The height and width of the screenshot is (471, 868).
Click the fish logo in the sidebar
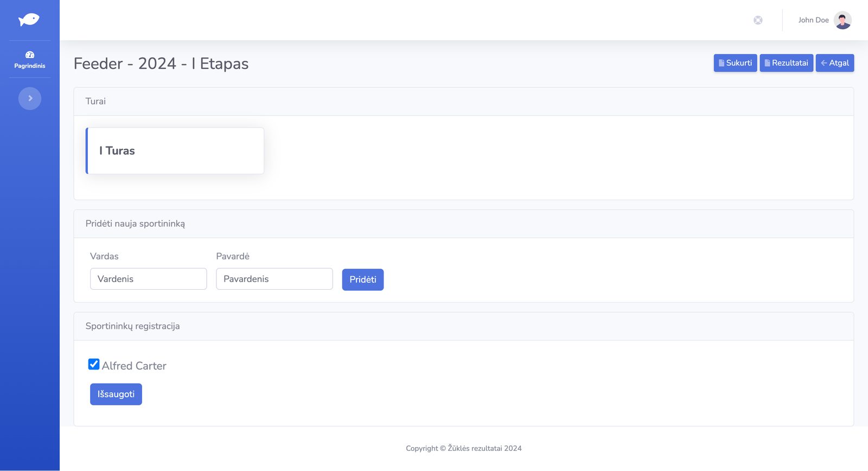29,20
